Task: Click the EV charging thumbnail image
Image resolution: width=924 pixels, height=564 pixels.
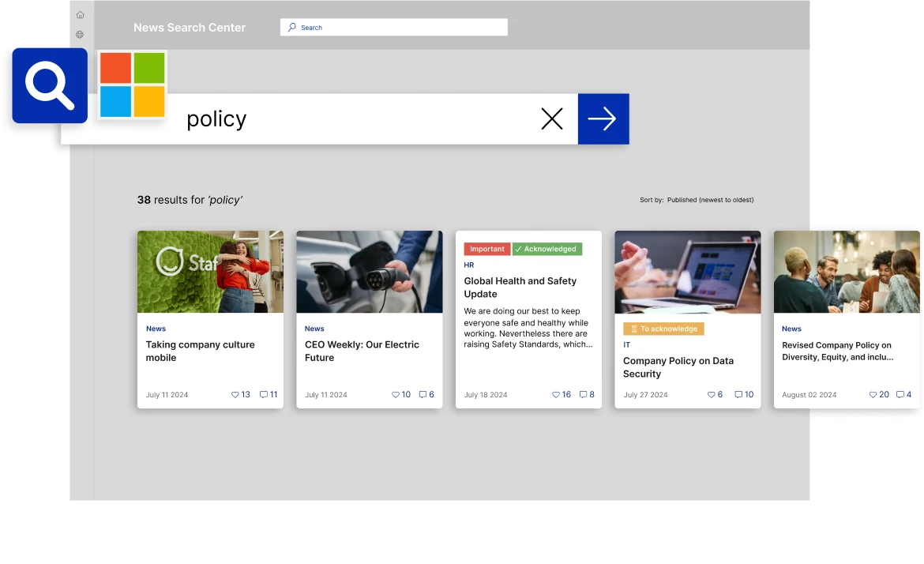Action: pos(369,272)
